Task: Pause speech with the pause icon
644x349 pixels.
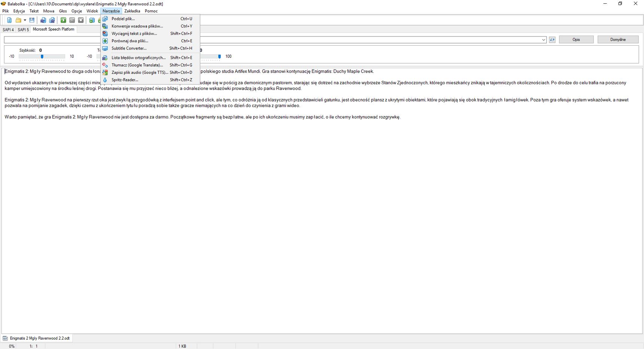Action: (x=72, y=20)
